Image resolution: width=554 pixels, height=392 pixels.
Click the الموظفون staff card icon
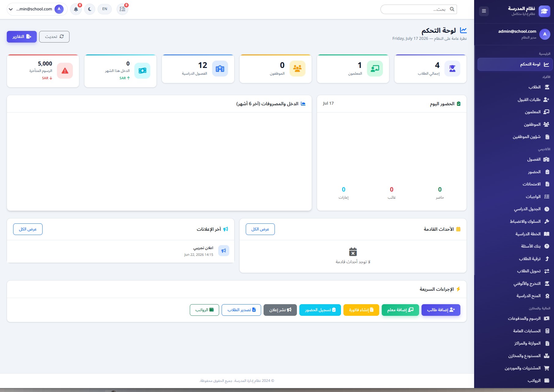click(x=297, y=69)
